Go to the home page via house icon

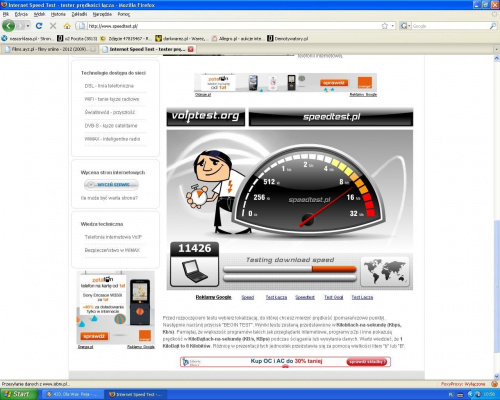click(x=67, y=26)
